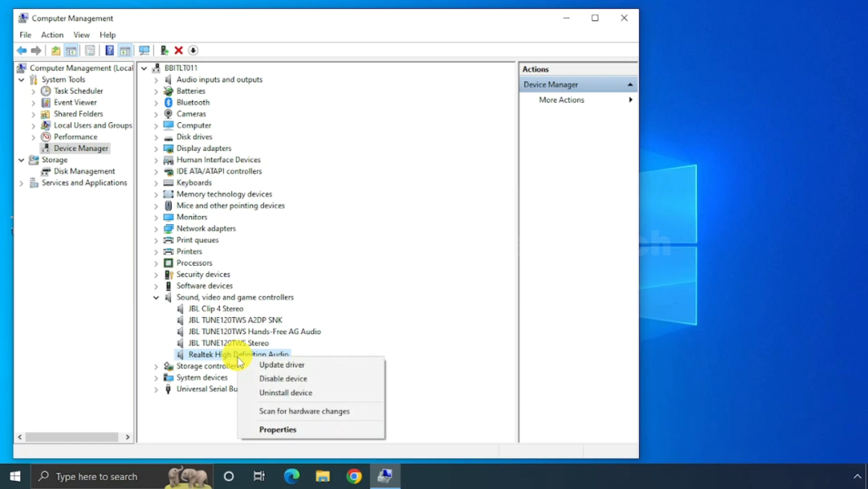Click left arrow of console tree scrollbar
This screenshot has width=868, height=489.
click(x=20, y=437)
